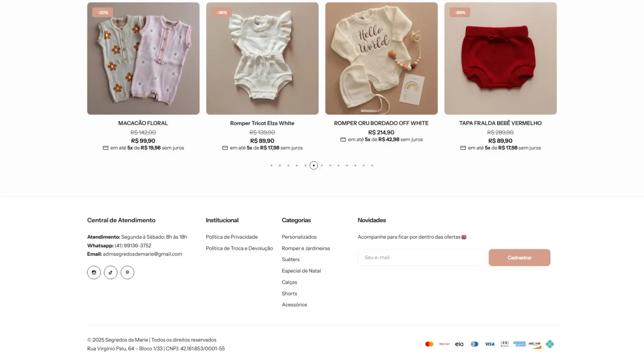Open the Instagram social icon
This screenshot has width=644, height=362.
click(94, 273)
